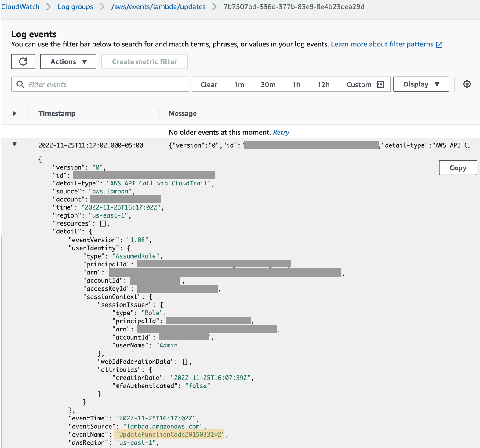
Task: Go to CloudWatch breadcrumb link
Action: click(20, 7)
